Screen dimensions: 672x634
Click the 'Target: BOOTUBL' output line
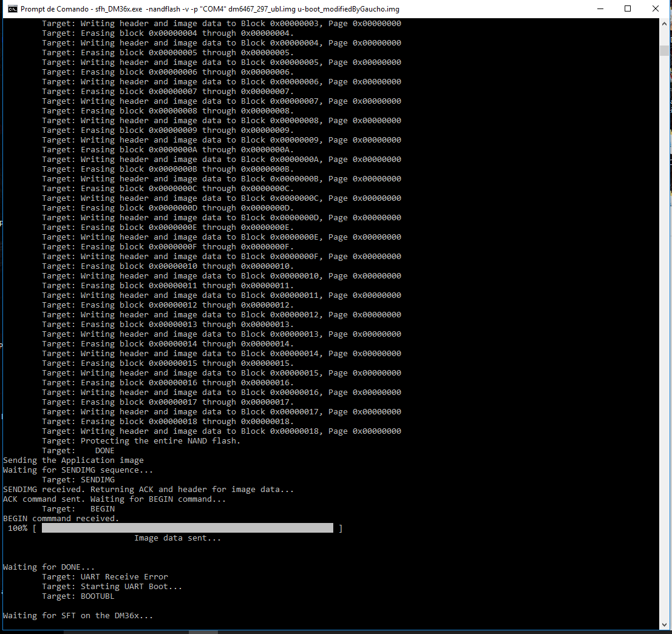point(78,596)
